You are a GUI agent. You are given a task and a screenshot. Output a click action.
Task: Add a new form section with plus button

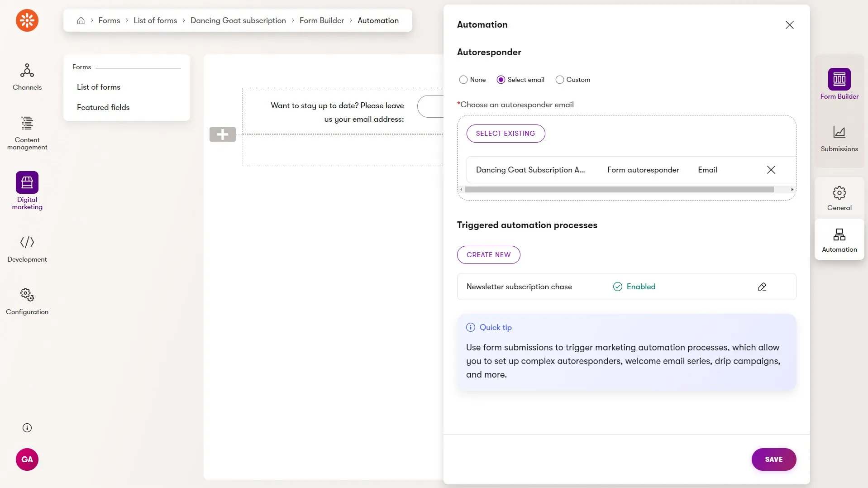(223, 134)
